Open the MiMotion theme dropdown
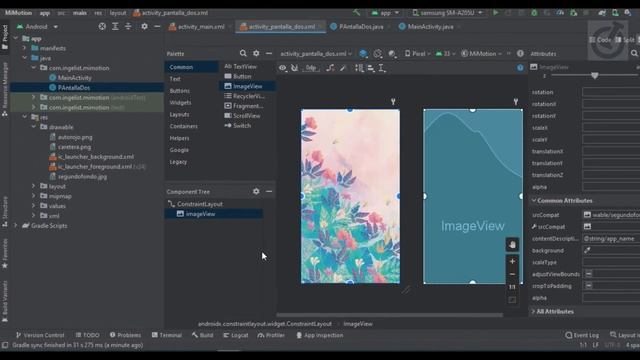640x360 pixels. [x=481, y=53]
